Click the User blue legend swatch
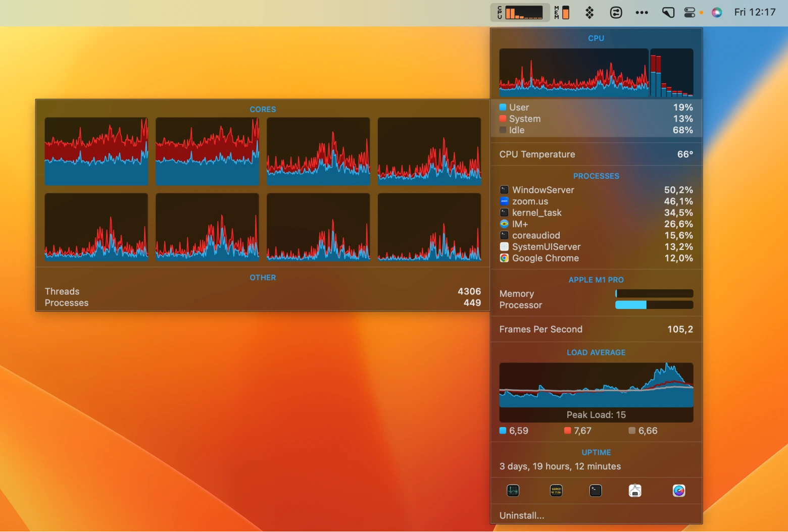The image size is (788, 532). pos(503,107)
